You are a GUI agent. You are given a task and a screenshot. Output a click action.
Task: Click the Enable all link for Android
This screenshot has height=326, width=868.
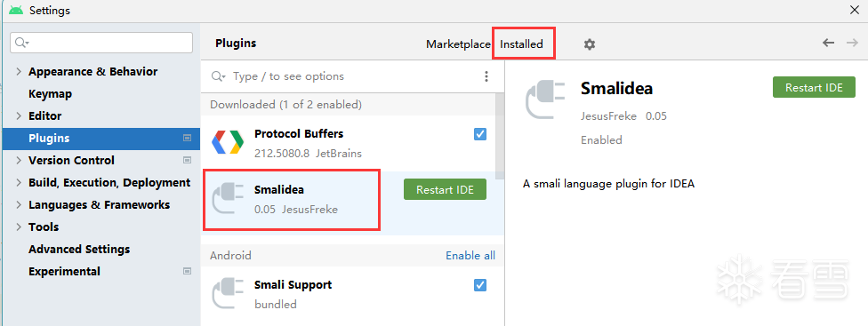click(470, 255)
